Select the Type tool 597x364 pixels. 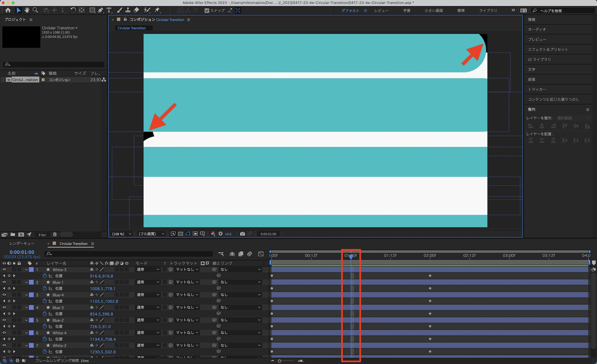(109, 10)
